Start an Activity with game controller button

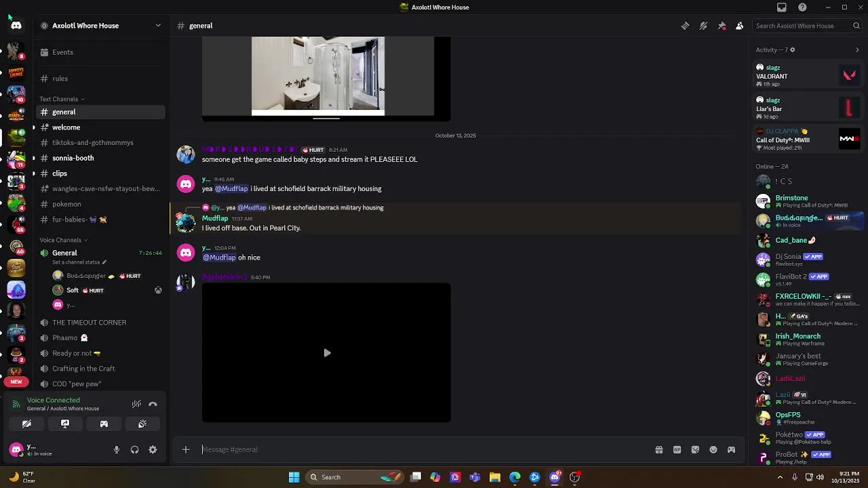tap(104, 424)
